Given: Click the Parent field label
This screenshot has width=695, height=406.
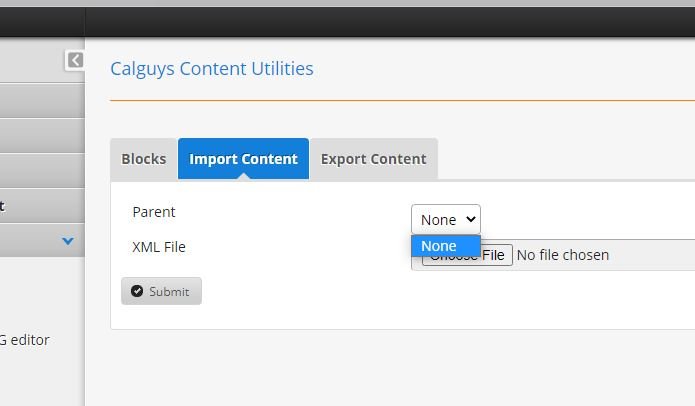Looking at the screenshot, I should click(x=153, y=212).
